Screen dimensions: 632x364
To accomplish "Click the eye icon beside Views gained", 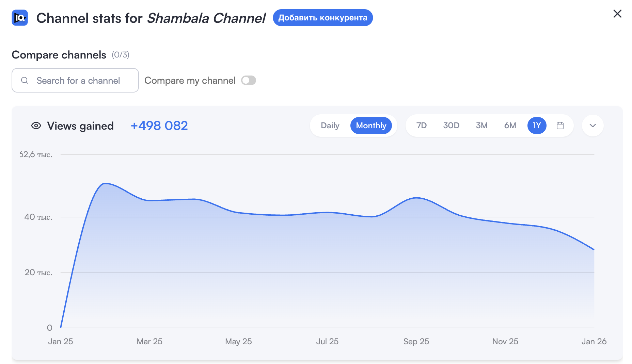I will pyautogui.click(x=36, y=126).
